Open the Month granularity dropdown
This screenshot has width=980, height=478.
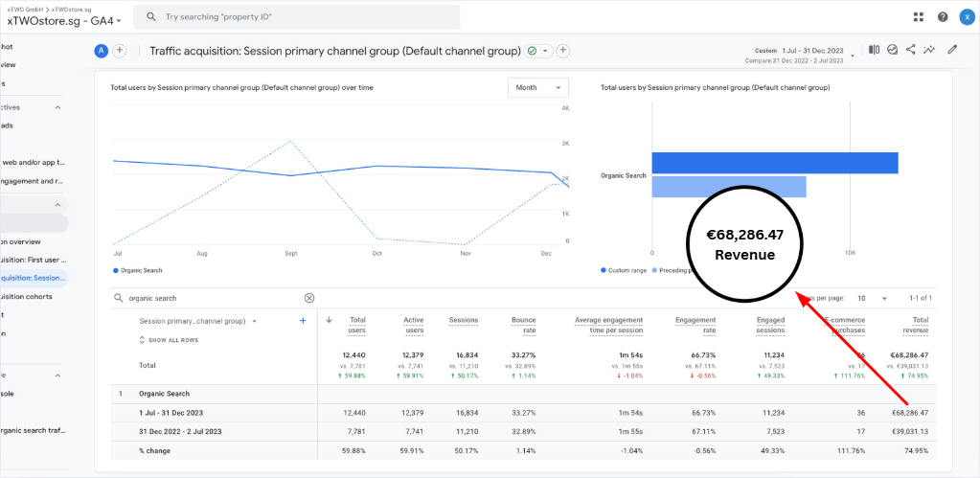click(537, 87)
